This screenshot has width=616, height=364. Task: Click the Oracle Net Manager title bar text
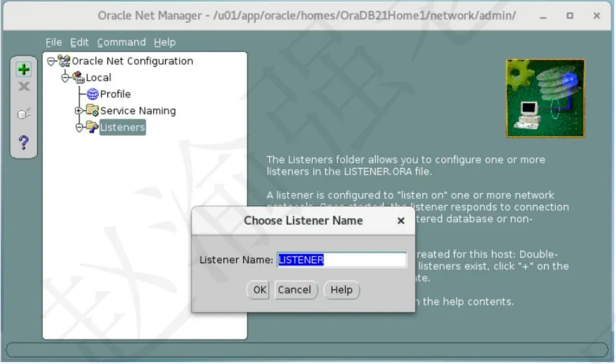point(306,16)
